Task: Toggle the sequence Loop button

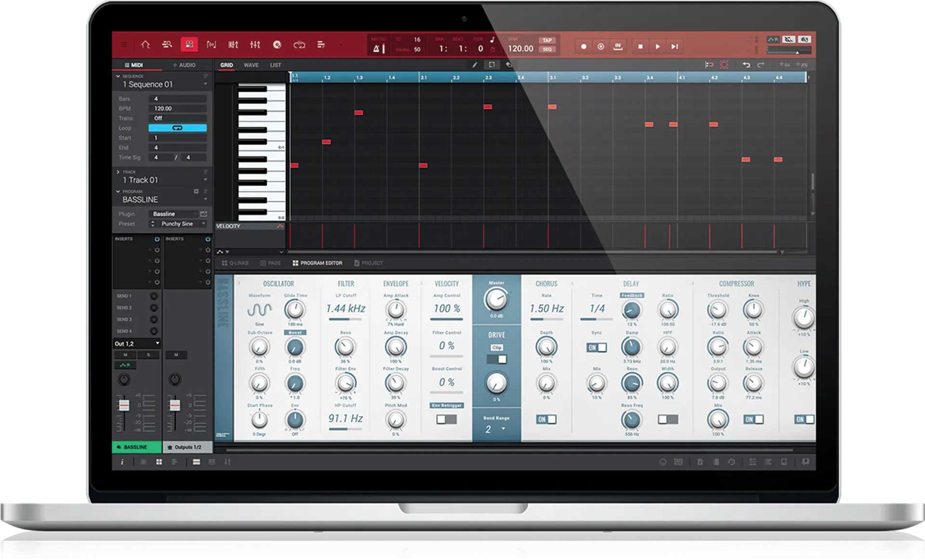Action: (x=177, y=128)
